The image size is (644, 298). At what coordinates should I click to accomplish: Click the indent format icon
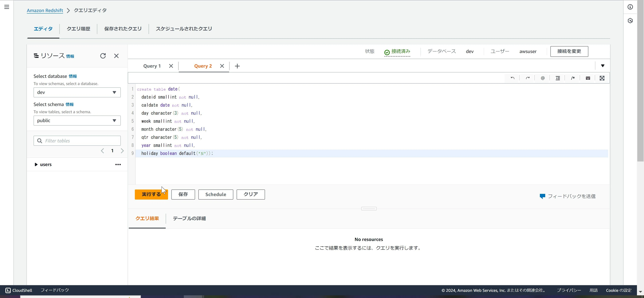tap(558, 78)
